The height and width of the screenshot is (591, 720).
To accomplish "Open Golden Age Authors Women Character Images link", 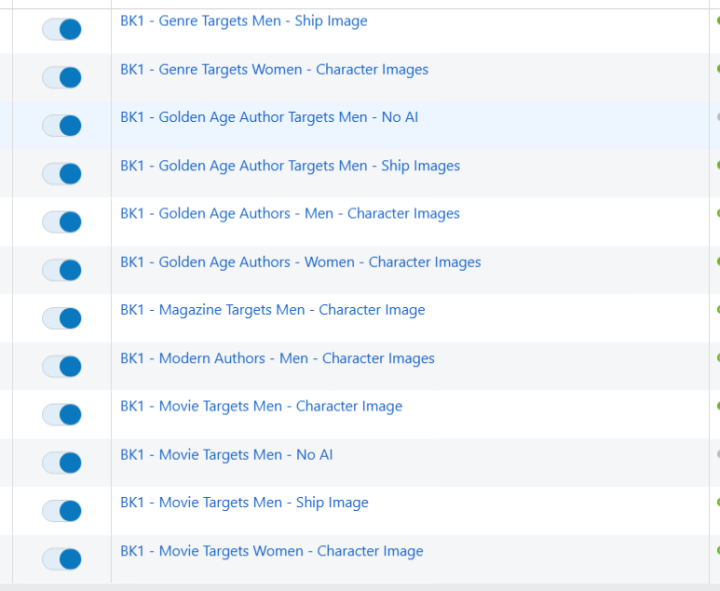I will pos(300,262).
